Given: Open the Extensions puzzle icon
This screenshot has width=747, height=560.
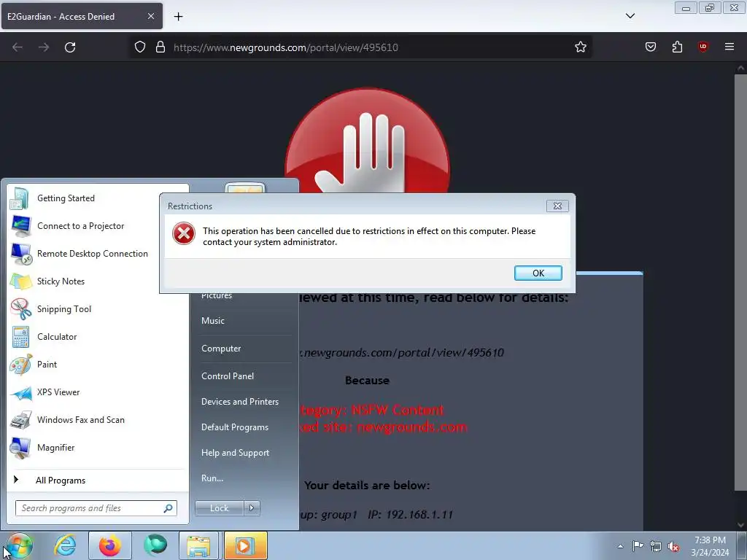Looking at the screenshot, I should click(677, 47).
